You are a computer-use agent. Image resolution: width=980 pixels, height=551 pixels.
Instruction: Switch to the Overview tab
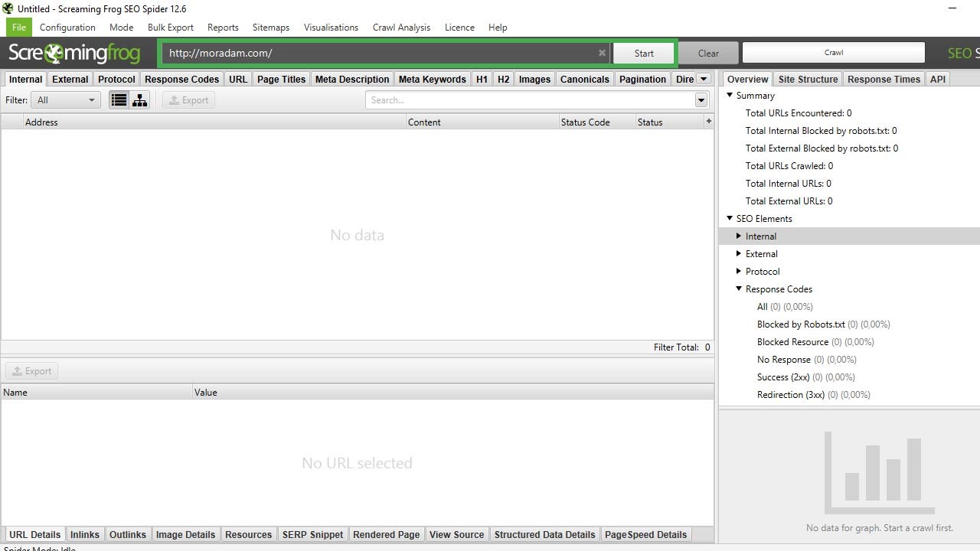tap(747, 79)
